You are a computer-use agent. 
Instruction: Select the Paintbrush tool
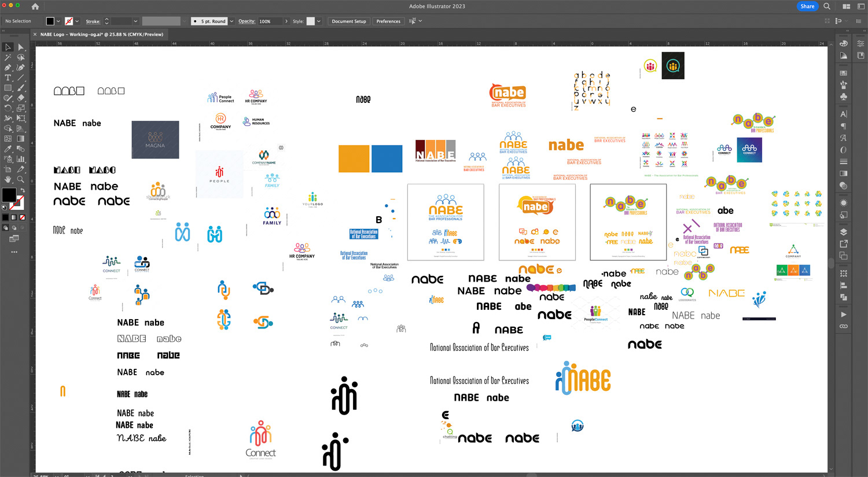click(x=21, y=88)
